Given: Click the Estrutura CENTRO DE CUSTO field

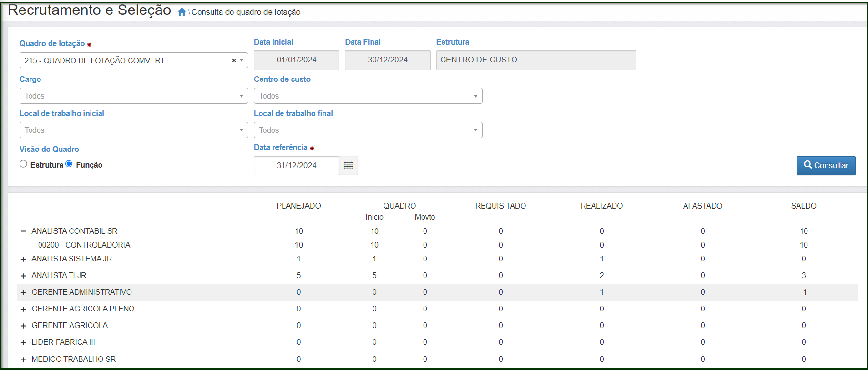Looking at the screenshot, I should coord(536,60).
